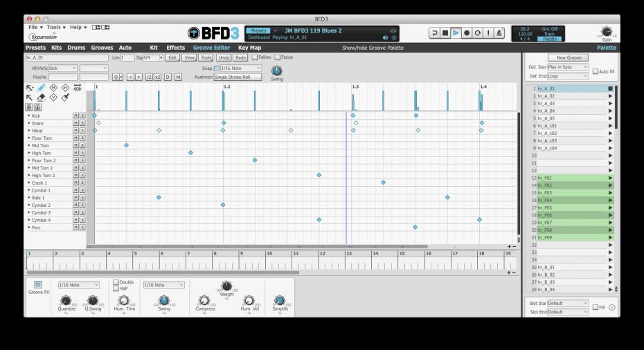The width and height of the screenshot is (644, 350).
Task: Enable the Follow checkbox
Action: 254,57
